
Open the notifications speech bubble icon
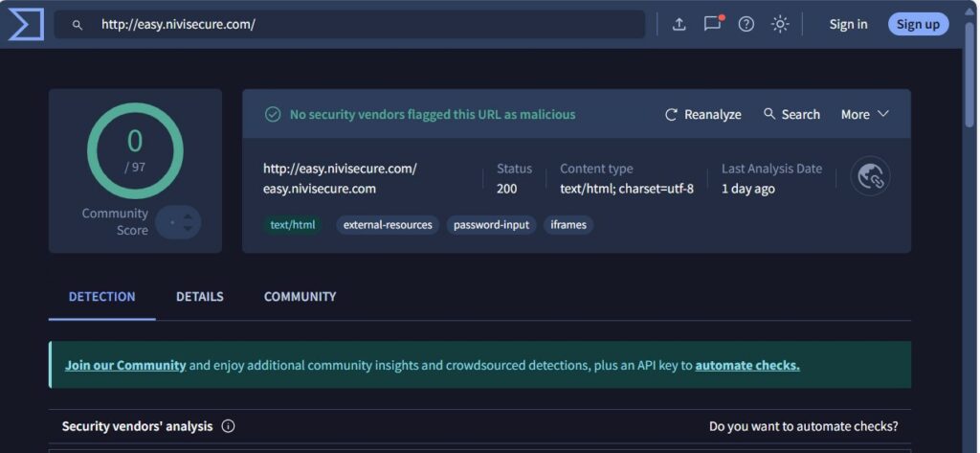(712, 24)
